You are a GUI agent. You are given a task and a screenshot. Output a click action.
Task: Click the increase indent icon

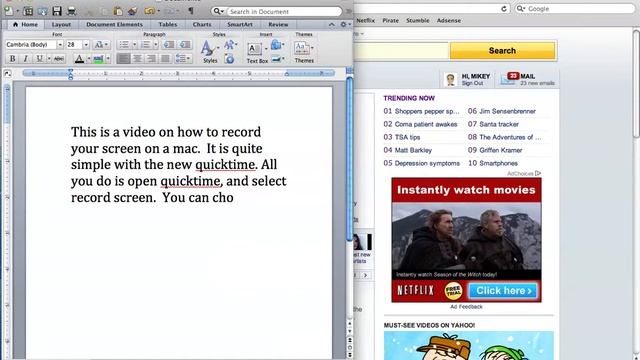tap(185, 44)
